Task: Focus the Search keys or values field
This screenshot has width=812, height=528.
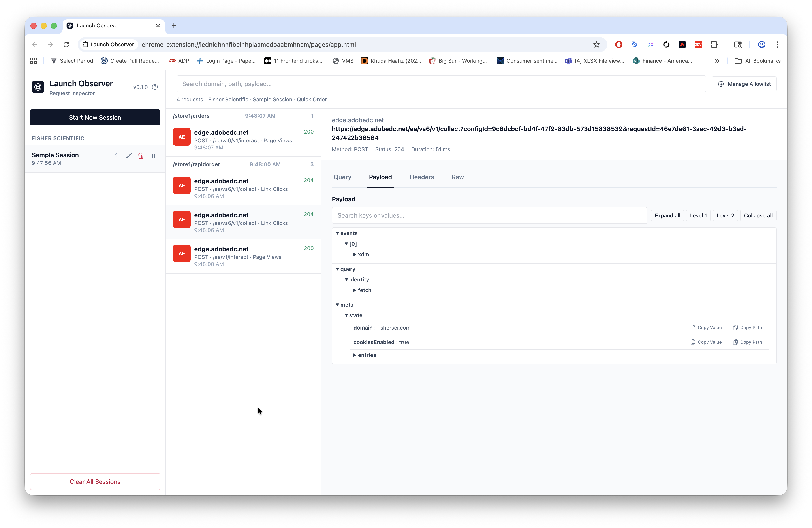Action: [489, 216]
